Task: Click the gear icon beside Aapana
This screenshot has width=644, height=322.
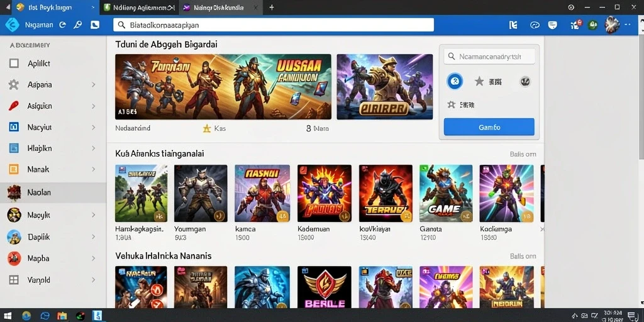Action: point(14,85)
